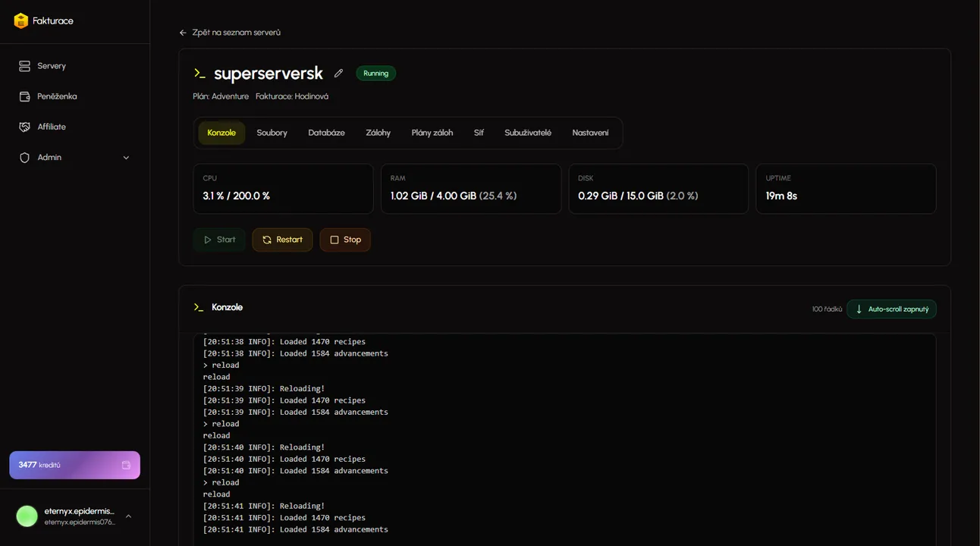The height and width of the screenshot is (546, 980).
Task: Click the Running status badge
Action: 375,74
